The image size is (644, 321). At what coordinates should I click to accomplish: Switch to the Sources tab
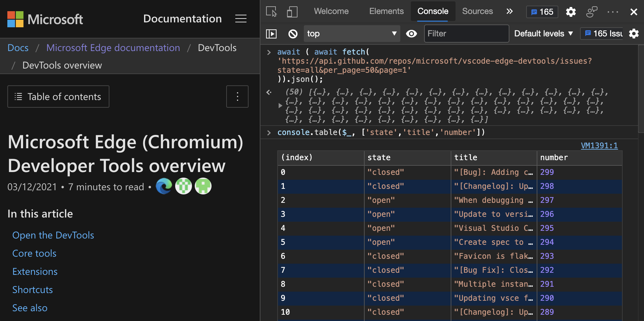[477, 11]
